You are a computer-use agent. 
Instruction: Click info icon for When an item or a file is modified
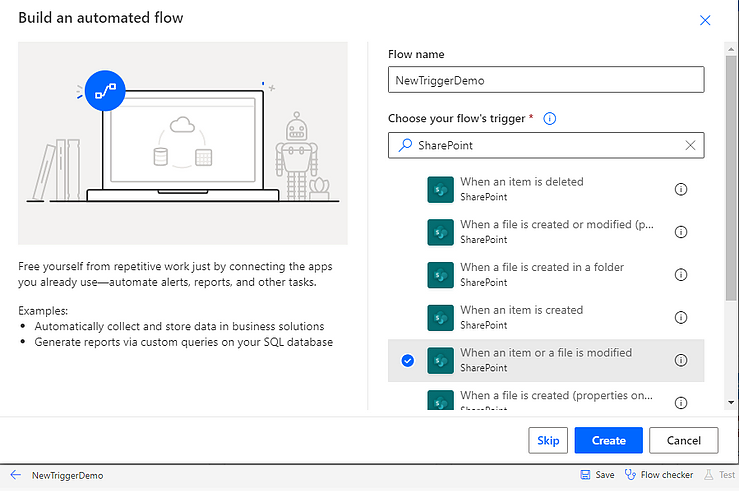click(681, 360)
